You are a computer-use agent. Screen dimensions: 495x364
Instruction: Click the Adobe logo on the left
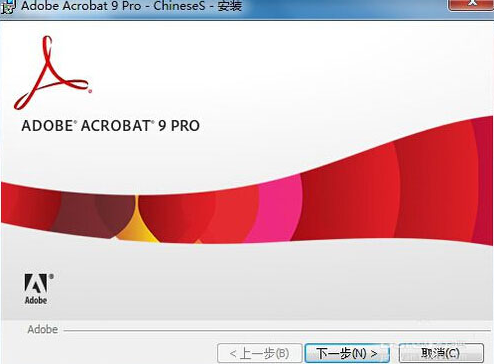click(38, 289)
